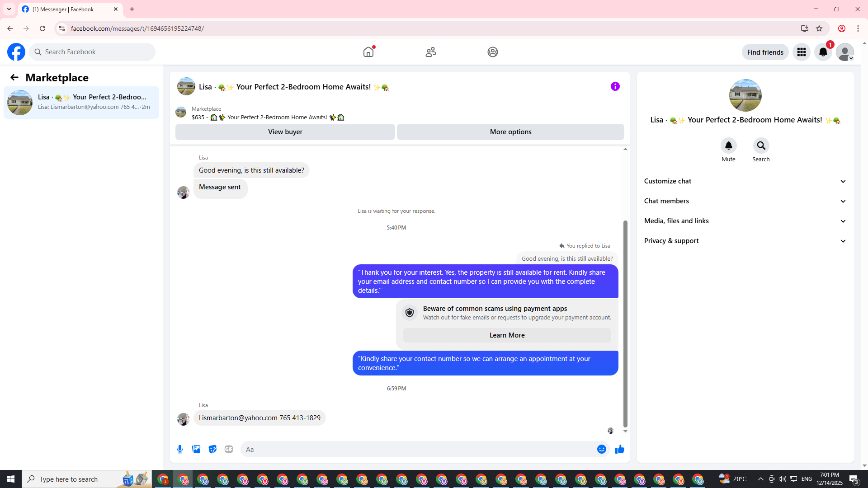Click the voice clip microphone icon
Image resolution: width=868 pixels, height=488 pixels.
pos(180,449)
